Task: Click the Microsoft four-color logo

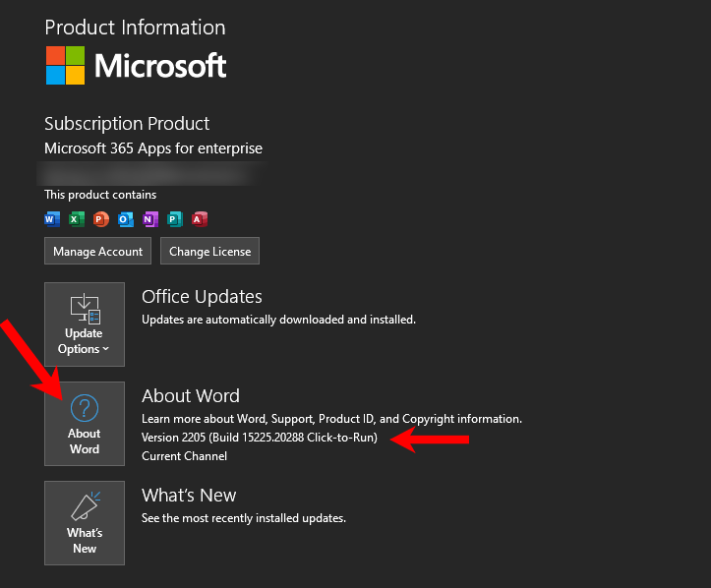Action: pyautogui.click(x=65, y=65)
